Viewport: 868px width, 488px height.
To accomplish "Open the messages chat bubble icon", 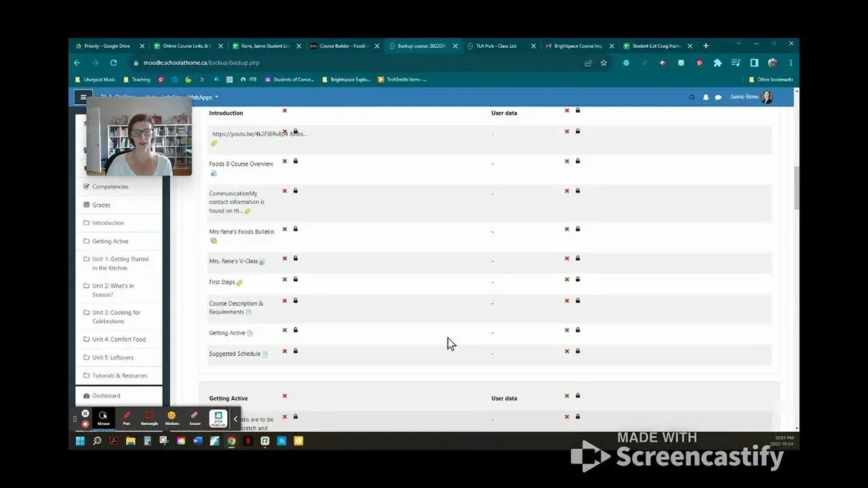I will 718,97.
